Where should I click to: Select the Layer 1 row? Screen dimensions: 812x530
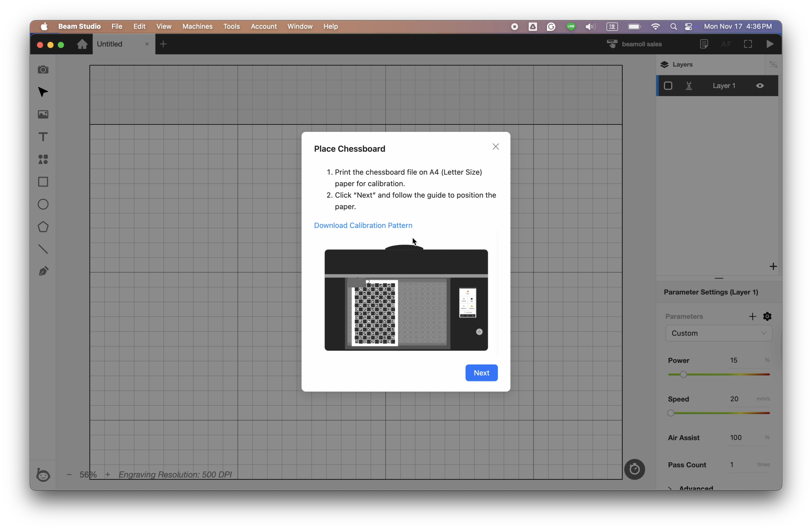tap(717, 86)
